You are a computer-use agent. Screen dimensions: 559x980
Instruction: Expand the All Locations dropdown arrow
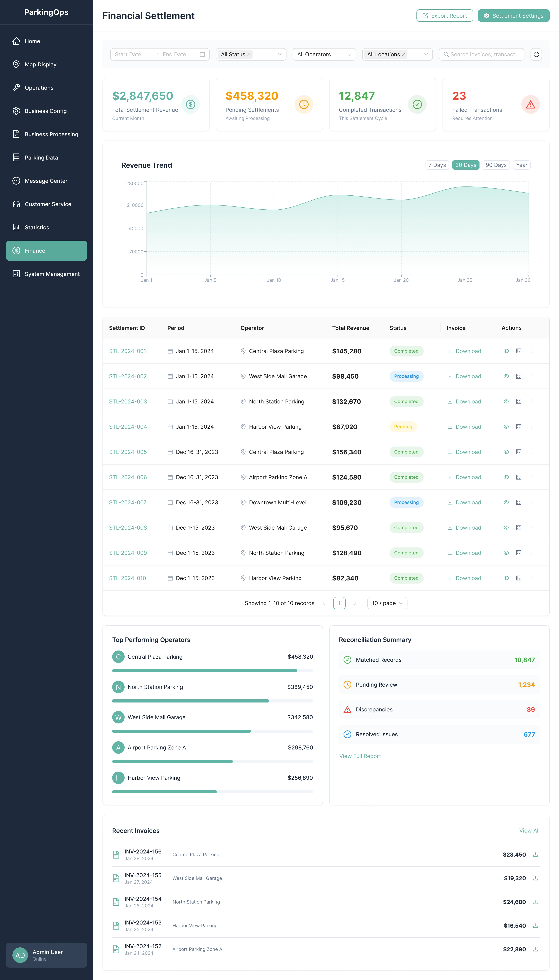(426, 55)
